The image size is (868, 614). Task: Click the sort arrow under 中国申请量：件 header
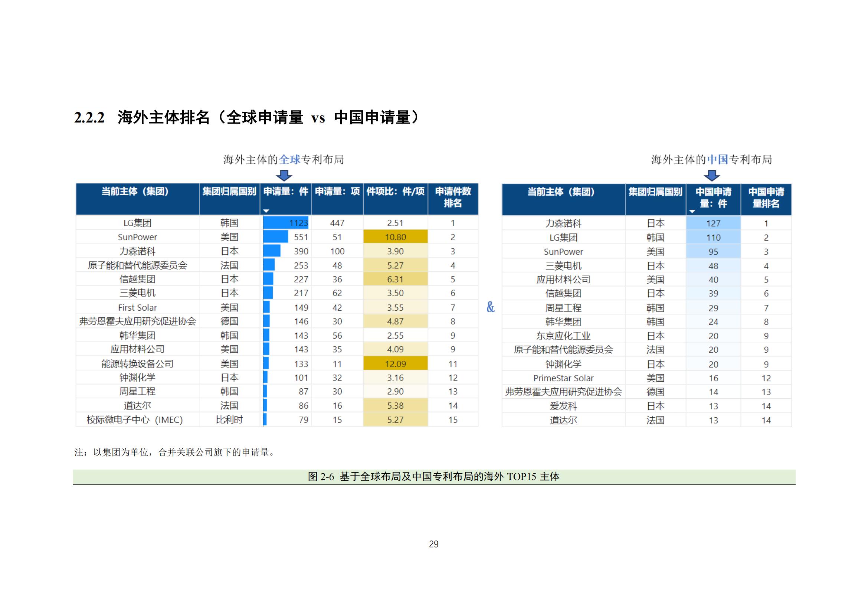692,211
